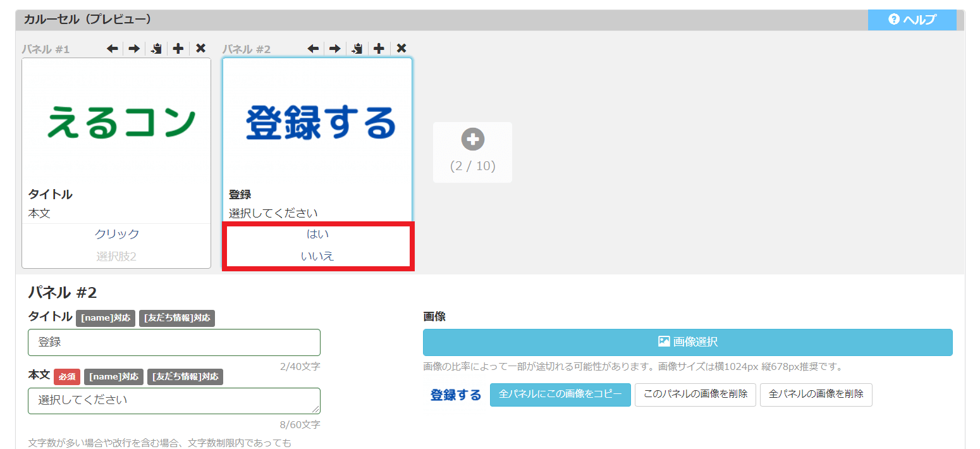This screenshot has width=980, height=449.
Task: Click 全パネルにこの画像をコピー button
Action: (560, 394)
